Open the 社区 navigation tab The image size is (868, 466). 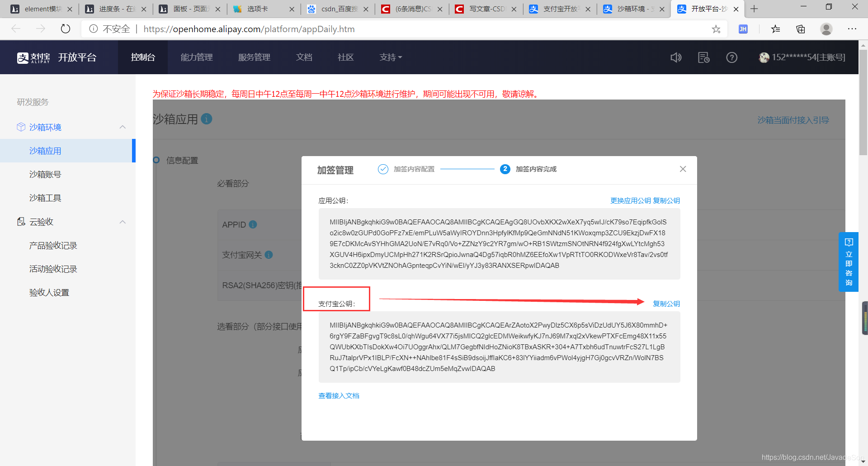click(x=345, y=57)
